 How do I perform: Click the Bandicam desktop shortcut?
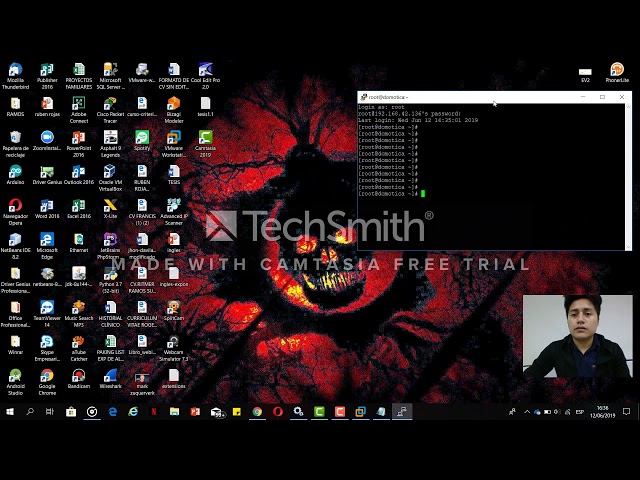[x=78, y=378]
